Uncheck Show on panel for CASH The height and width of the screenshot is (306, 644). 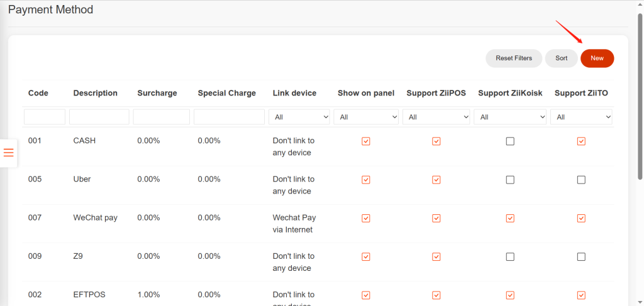(x=366, y=141)
